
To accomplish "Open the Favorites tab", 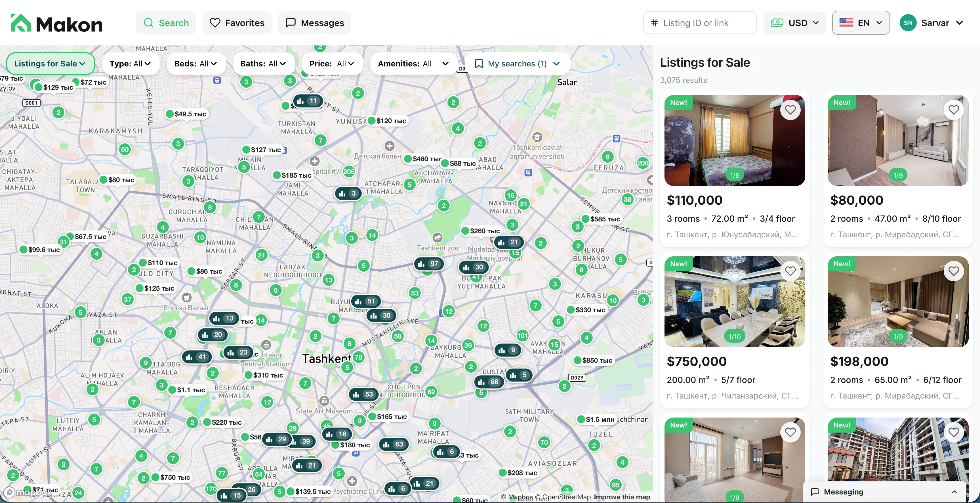I will (x=237, y=23).
